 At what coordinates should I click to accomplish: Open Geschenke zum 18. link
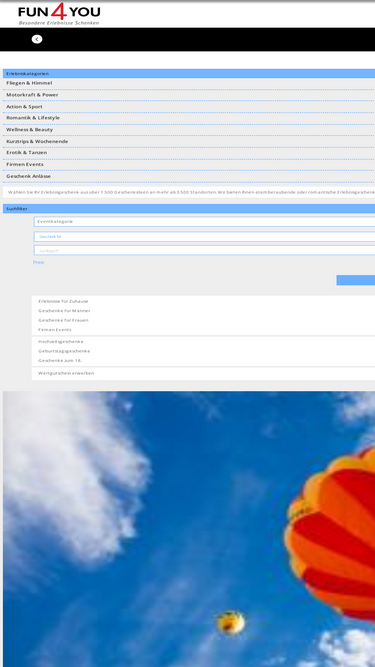point(60,361)
